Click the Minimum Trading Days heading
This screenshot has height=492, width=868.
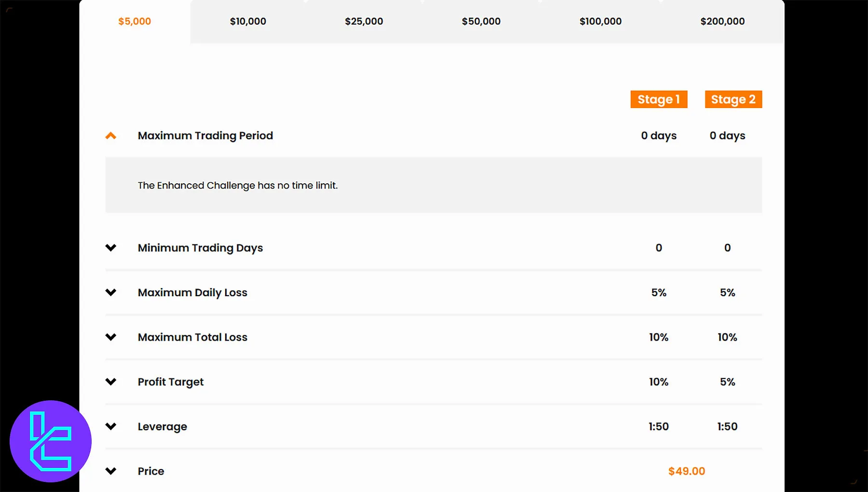coord(201,248)
